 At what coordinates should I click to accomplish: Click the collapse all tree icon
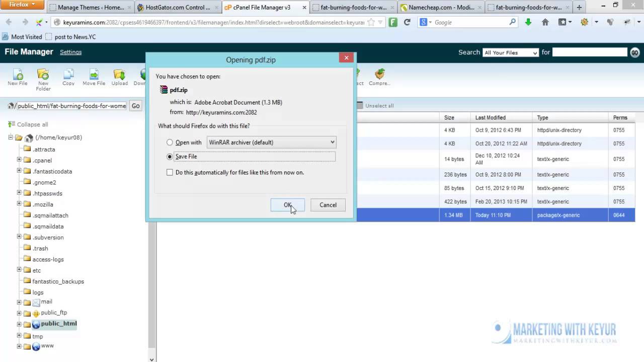[x=12, y=124]
